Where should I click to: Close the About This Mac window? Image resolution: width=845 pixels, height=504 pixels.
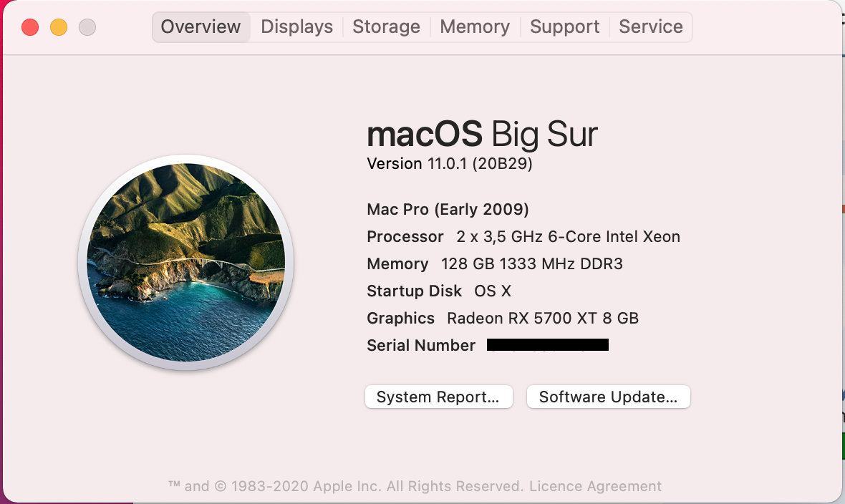click(x=30, y=27)
